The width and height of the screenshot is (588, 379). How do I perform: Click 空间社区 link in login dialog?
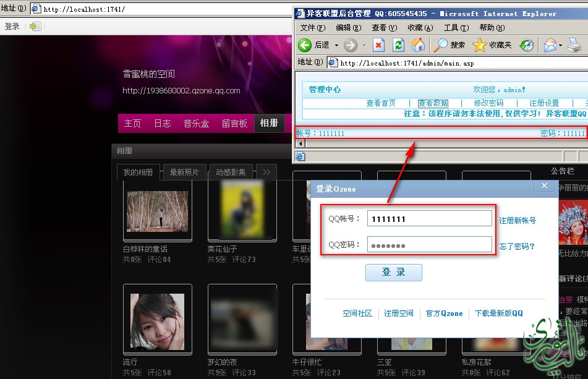click(x=357, y=313)
